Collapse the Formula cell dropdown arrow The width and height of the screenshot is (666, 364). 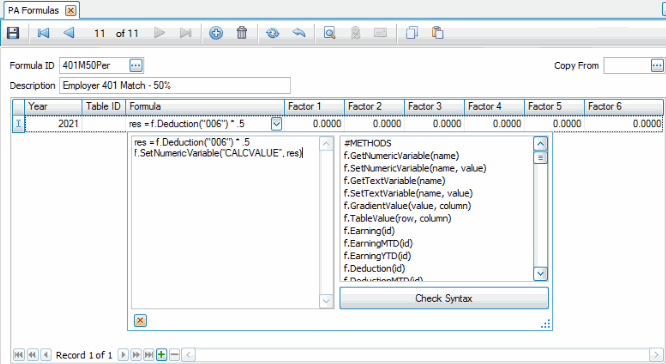(276, 124)
